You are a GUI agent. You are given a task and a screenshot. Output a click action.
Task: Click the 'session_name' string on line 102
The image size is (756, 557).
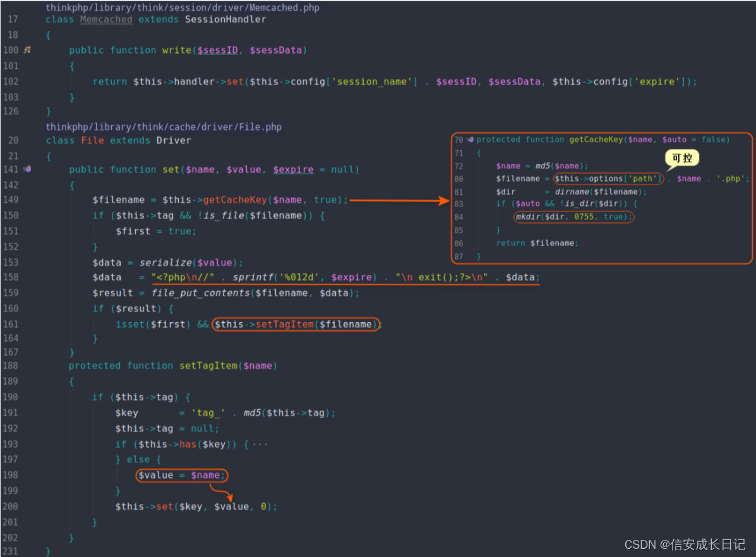point(375,81)
